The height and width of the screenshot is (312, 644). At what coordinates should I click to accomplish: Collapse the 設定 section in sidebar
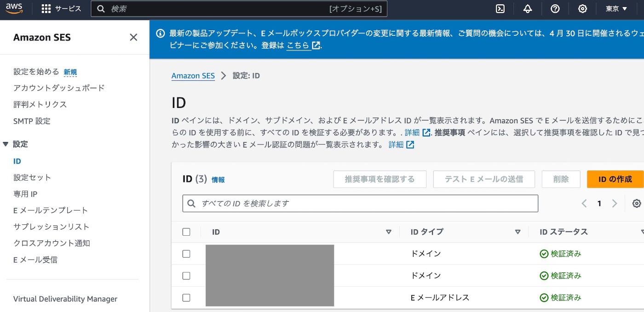[x=6, y=144]
